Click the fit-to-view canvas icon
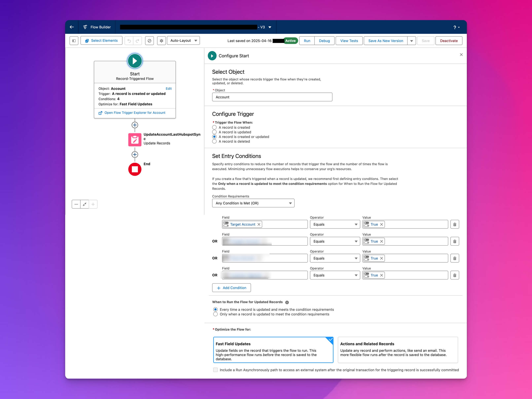This screenshot has height=399, width=532. tap(84, 204)
